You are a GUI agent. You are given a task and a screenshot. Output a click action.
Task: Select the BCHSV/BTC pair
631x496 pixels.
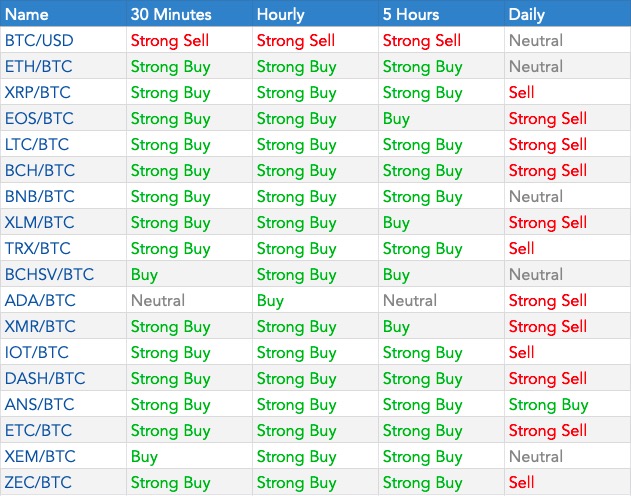pyautogui.click(x=47, y=274)
